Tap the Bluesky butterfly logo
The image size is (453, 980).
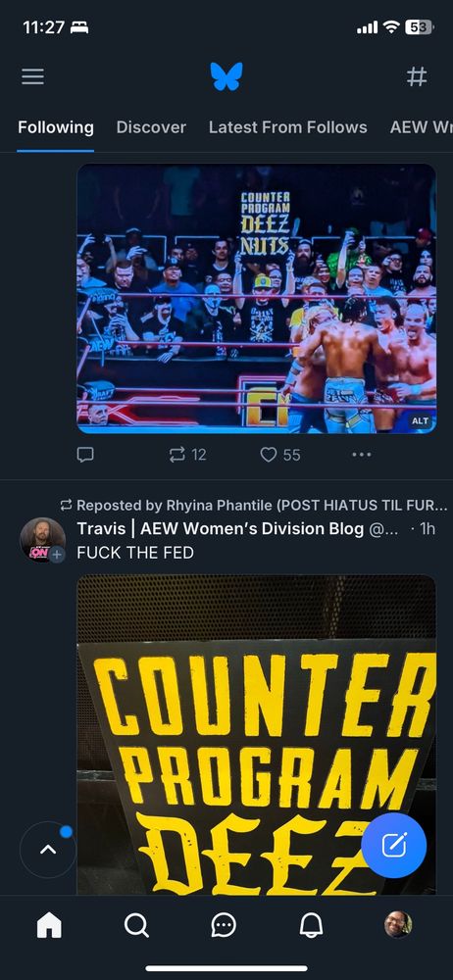click(x=226, y=76)
